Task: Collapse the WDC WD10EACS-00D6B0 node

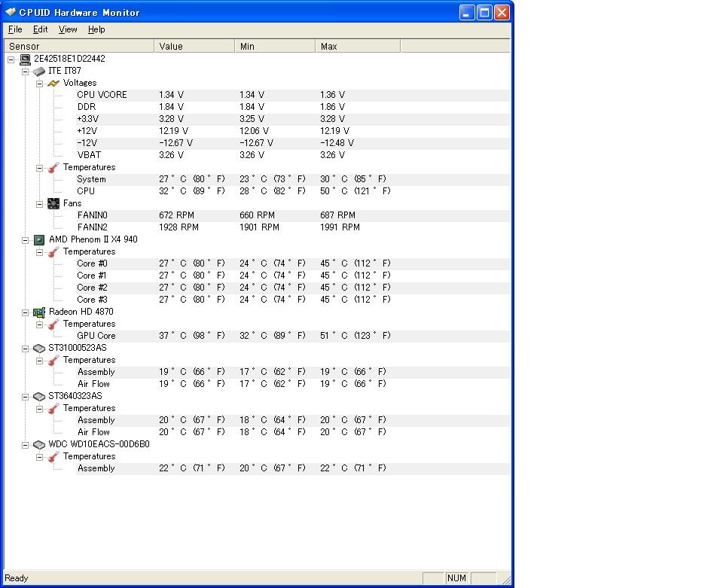Action: pyautogui.click(x=25, y=445)
